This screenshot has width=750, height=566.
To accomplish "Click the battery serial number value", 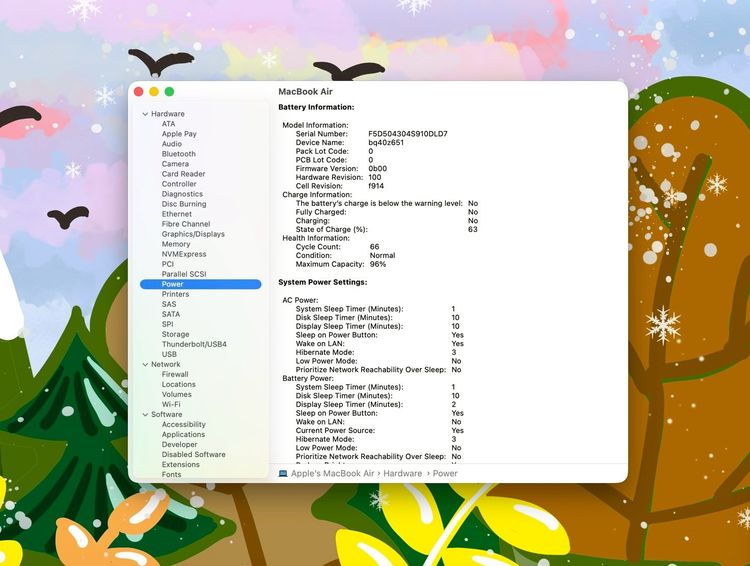I will pos(407,133).
